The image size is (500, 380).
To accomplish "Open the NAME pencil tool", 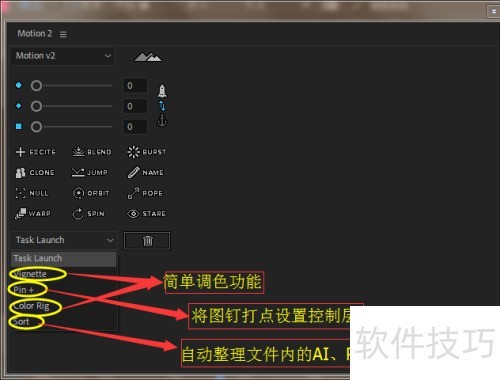I will tap(146, 172).
